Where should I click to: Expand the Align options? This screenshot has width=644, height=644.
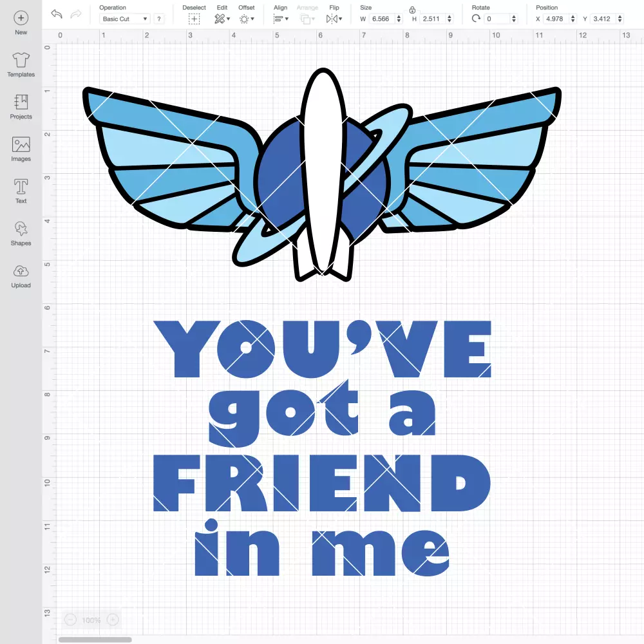[x=281, y=19]
